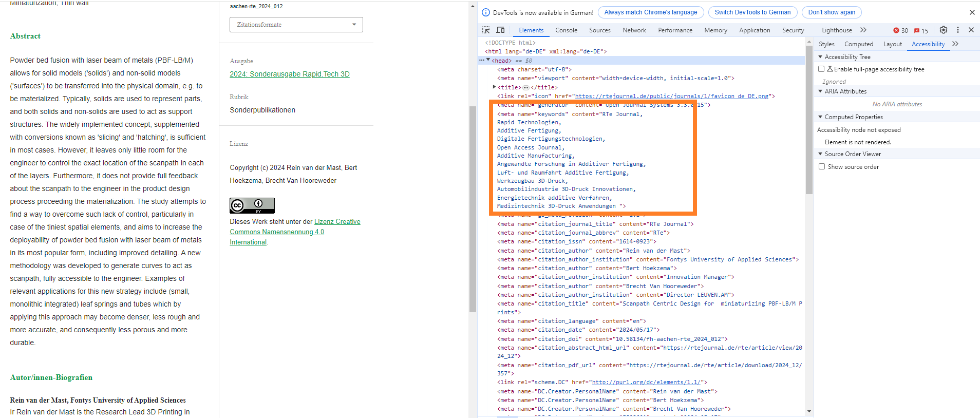980x418 pixels.
Task: Click the Creative Commons BY license badge
Action: pos(252,205)
